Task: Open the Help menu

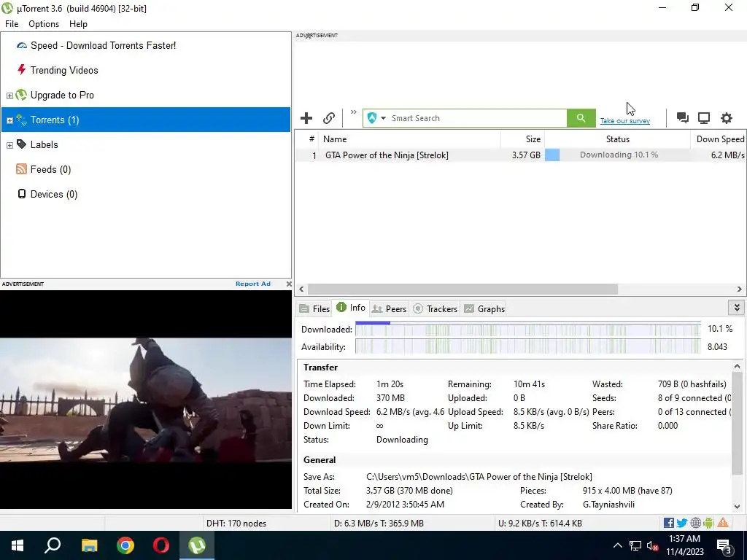Action: point(78,24)
